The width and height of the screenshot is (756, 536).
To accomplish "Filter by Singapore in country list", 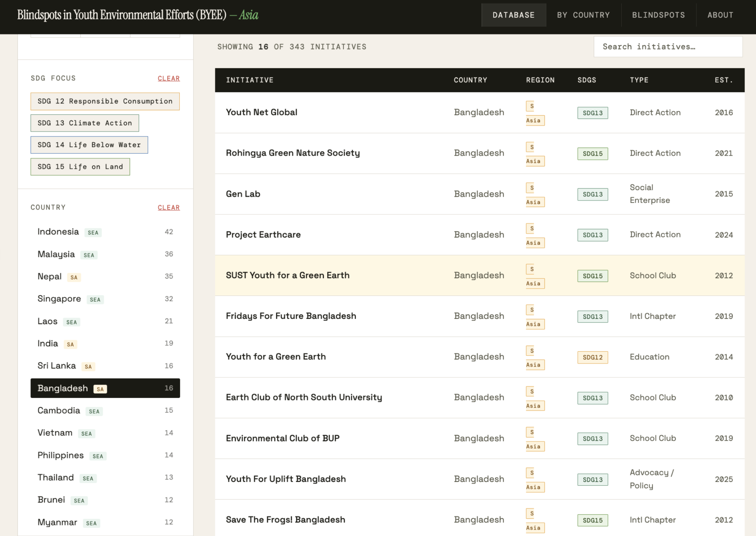I will pyautogui.click(x=105, y=299).
